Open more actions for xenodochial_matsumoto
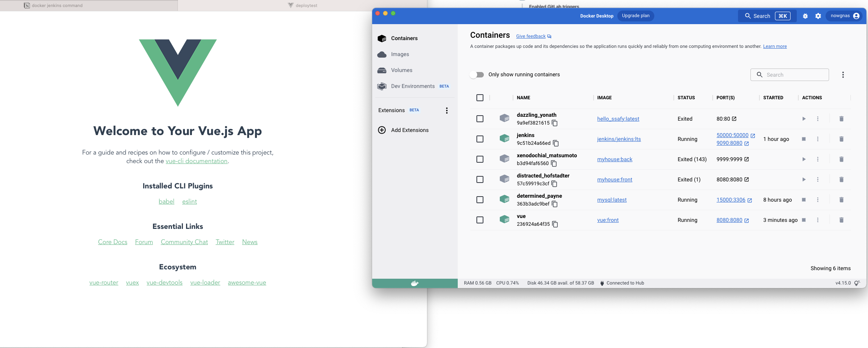This screenshot has height=348, width=868. tap(818, 159)
